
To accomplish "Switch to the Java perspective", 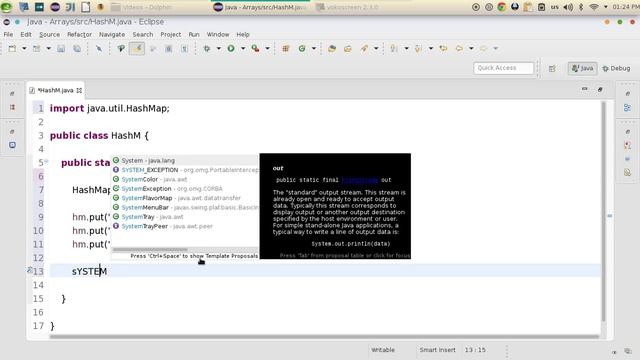I will 582,69.
